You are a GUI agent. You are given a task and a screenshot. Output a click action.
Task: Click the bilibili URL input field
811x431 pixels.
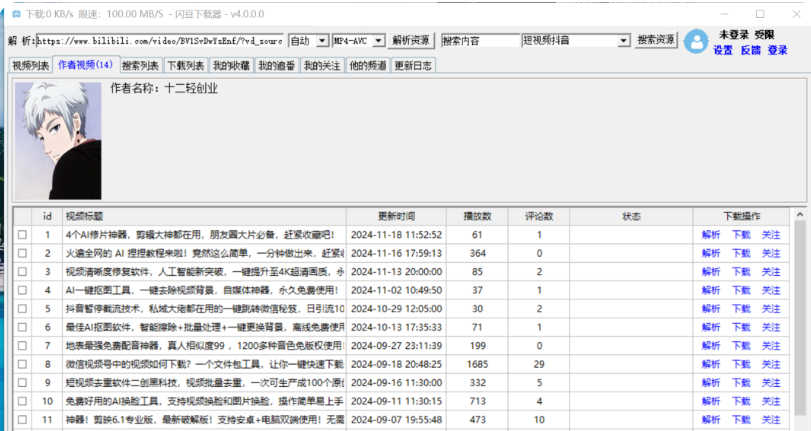pyautogui.click(x=160, y=41)
